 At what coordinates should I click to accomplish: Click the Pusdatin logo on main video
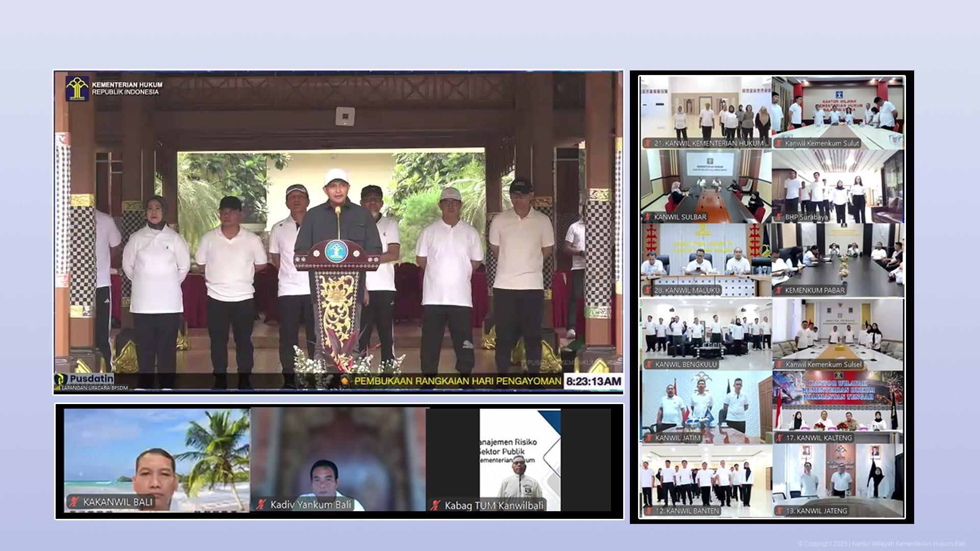click(x=84, y=380)
